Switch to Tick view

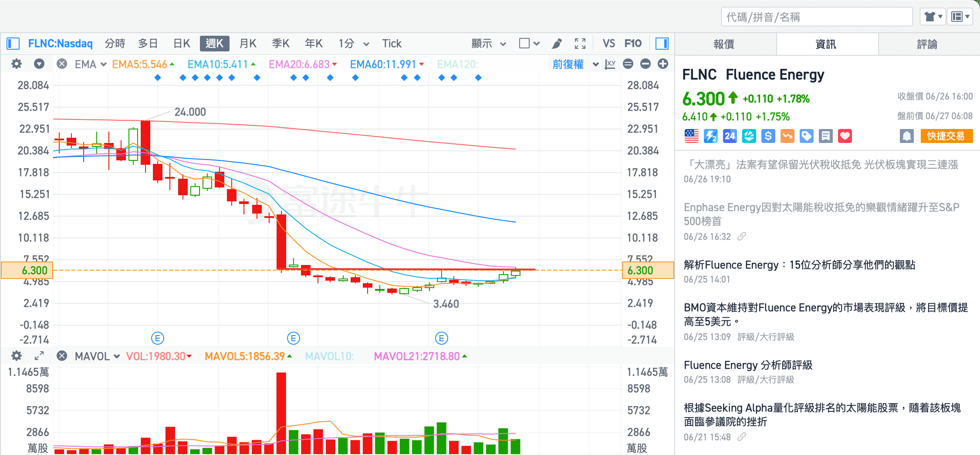[x=392, y=44]
